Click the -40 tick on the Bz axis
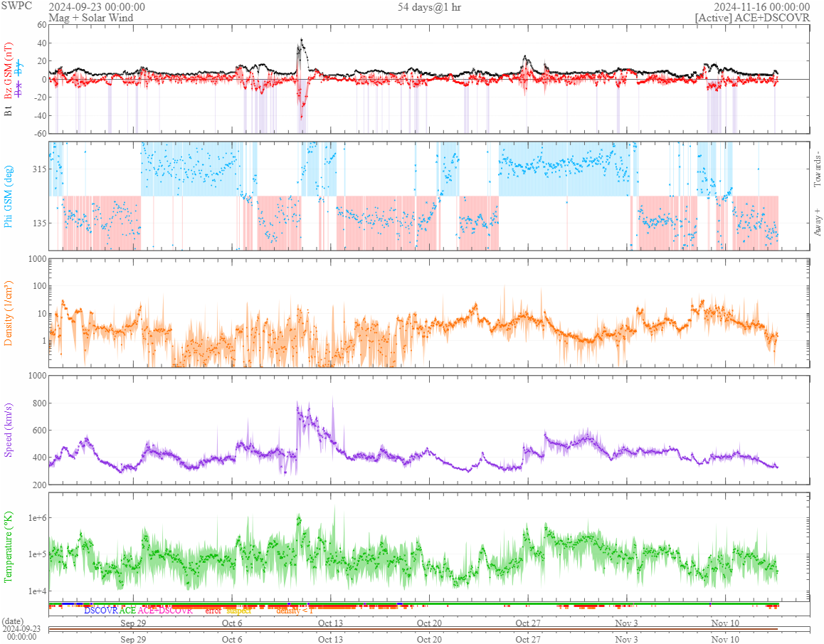 pyautogui.click(x=40, y=115)
